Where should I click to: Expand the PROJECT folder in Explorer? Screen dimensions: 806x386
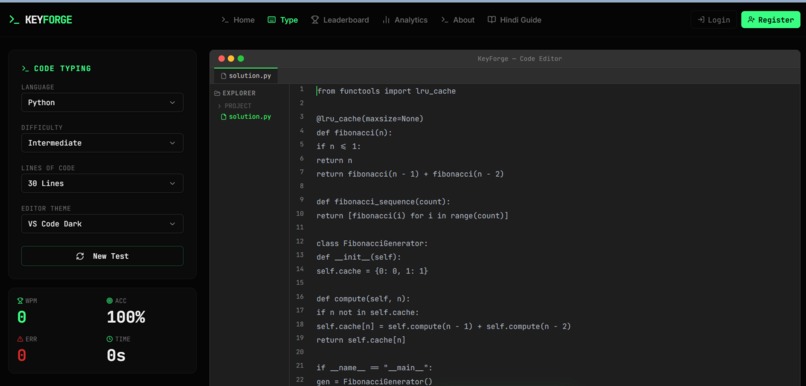[x=234, y=106]
